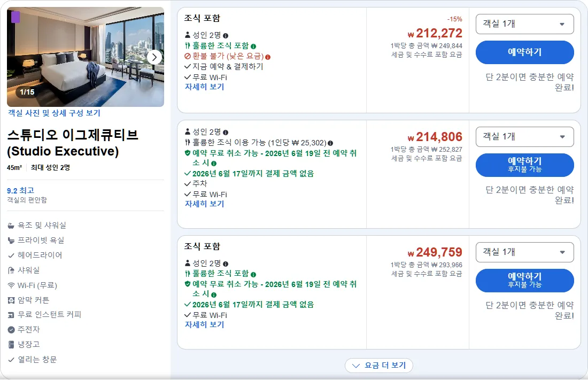Click info icon beside third 성인 2명

226,263
